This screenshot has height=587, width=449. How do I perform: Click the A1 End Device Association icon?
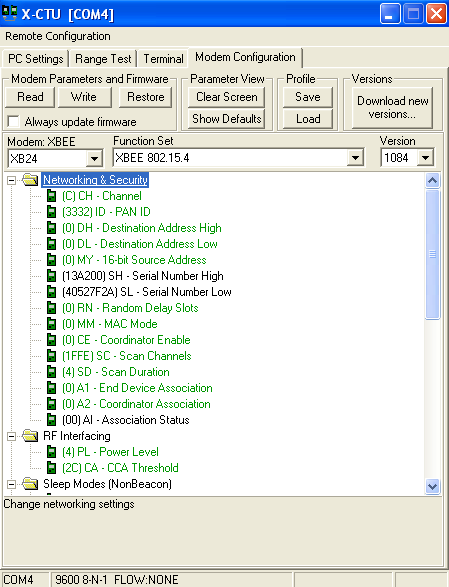click(x=51, y=388)
